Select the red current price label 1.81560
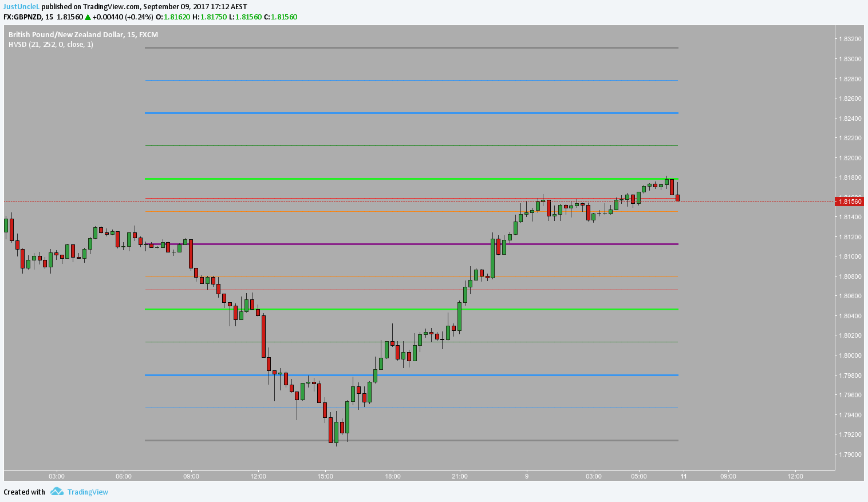The image size is (868, 502). tap(850, 201)
